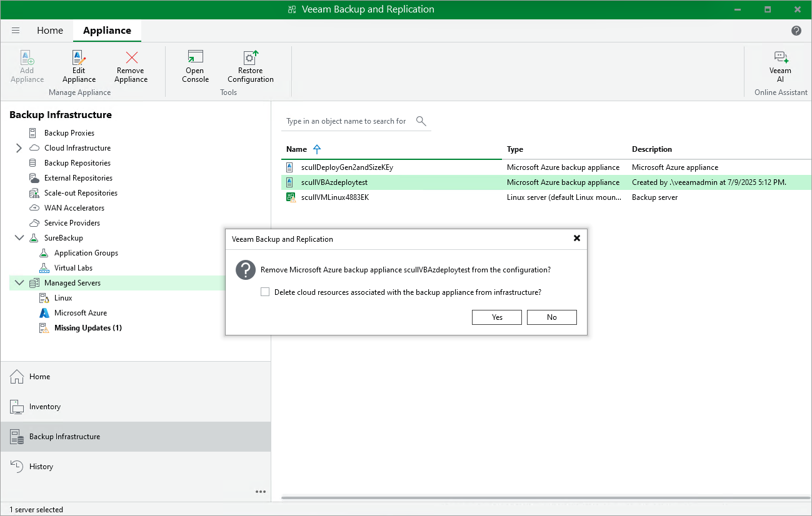Screen dimensions: 812x516
Task: Show more navigation options ellipsis
Action: (x=261, y=492)
